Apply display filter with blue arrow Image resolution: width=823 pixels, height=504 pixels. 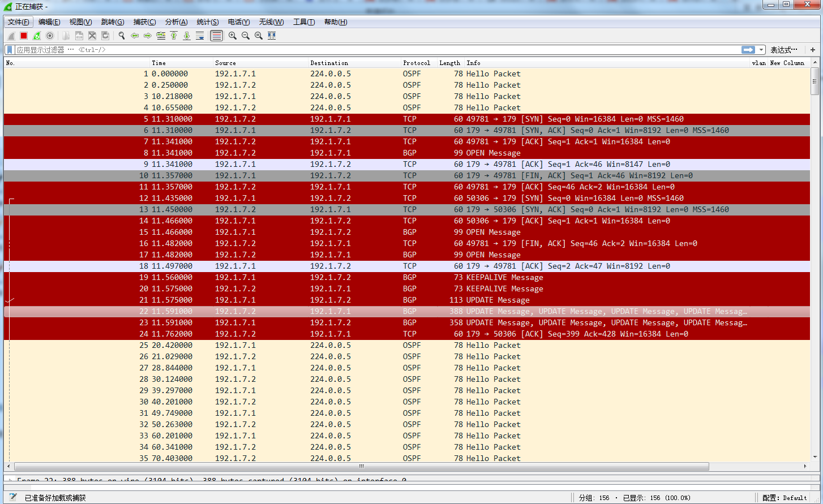tap(748, 50)
